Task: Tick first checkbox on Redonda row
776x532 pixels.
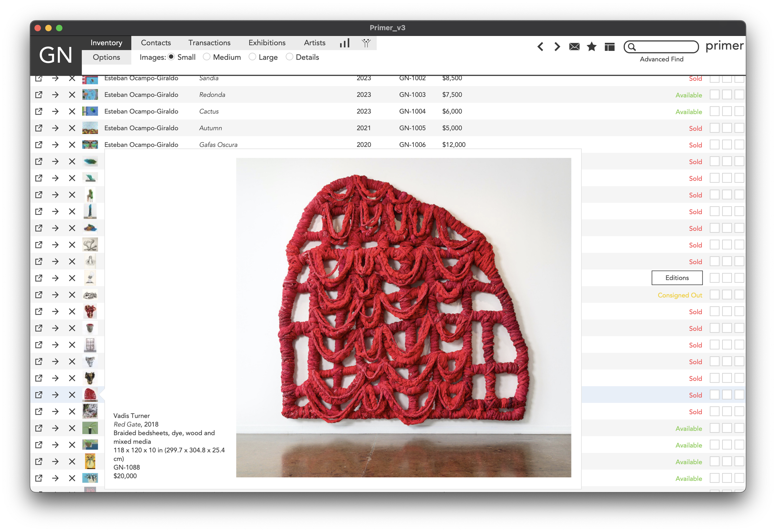Action: coord(715,95)
